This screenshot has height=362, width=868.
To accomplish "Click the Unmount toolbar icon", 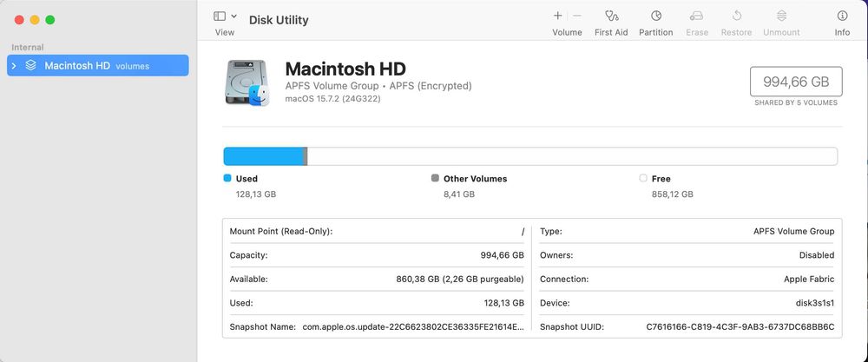I will pos(781,16).
